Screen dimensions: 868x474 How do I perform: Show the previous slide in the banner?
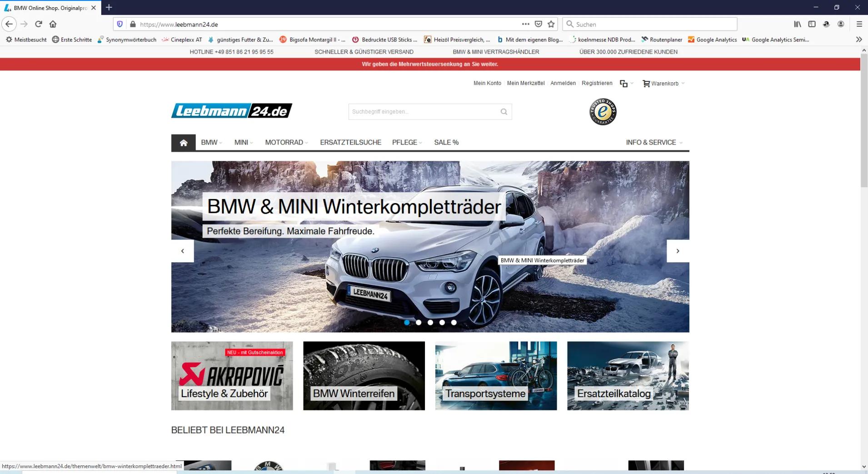click(x=183, y=251)
